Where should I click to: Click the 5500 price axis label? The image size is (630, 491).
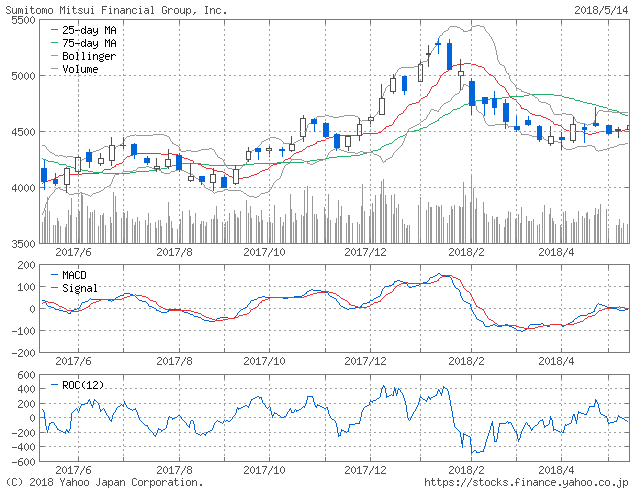pyautogui.click(x=20, y=20)
